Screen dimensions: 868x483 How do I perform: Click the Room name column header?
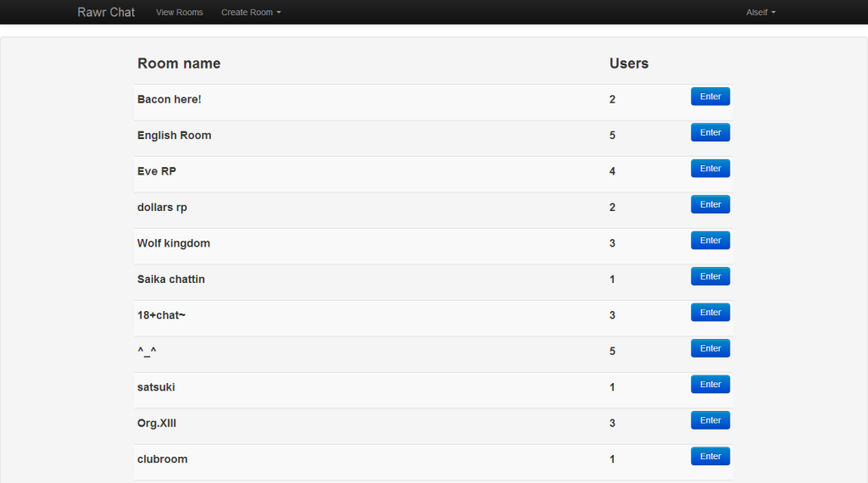pos(179,64)
